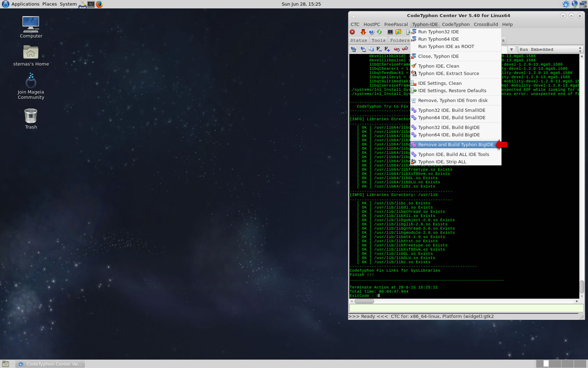
Task: Open Trash desktop icon
Action: point(31,119)
